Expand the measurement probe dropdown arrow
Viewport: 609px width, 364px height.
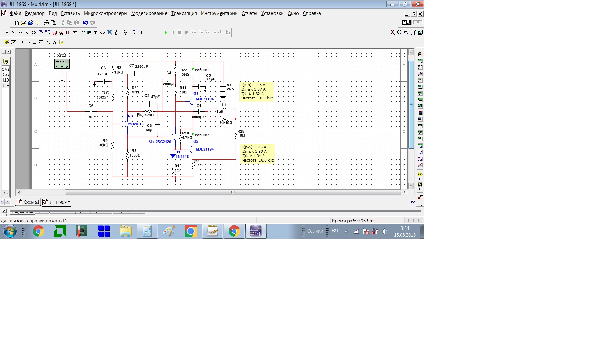(x=420, y=179)
